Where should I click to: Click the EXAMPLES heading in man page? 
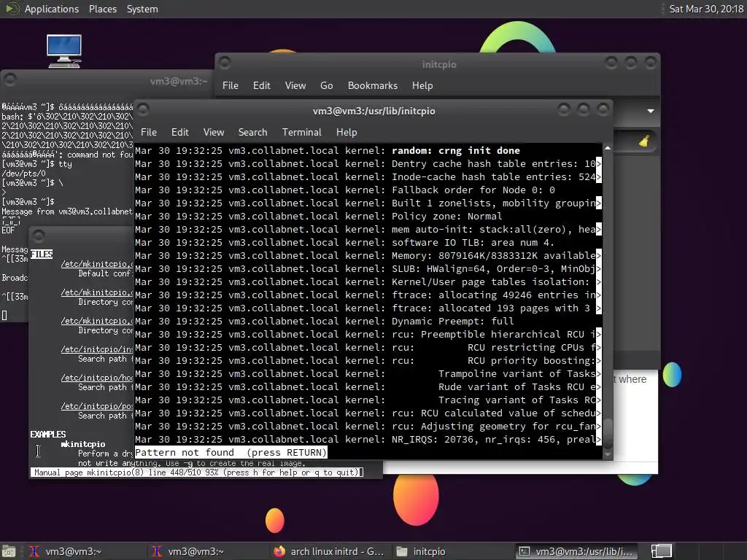(47, 435)
